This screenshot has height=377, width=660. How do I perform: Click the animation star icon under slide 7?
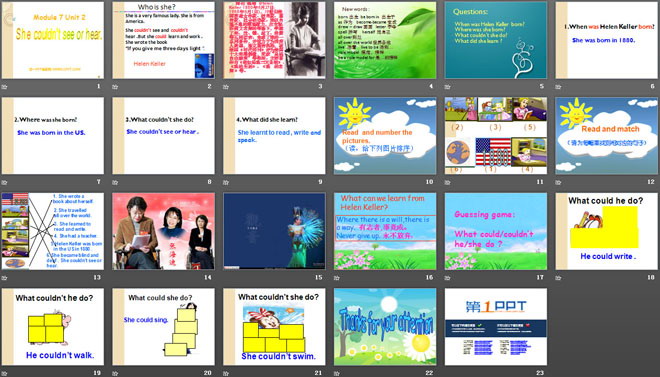coord(5,183)
